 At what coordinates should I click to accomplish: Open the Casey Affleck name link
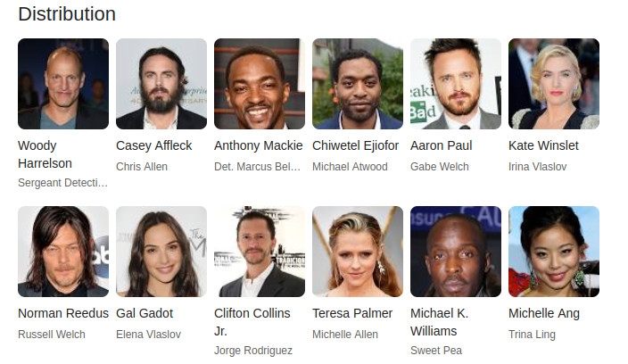154,145
